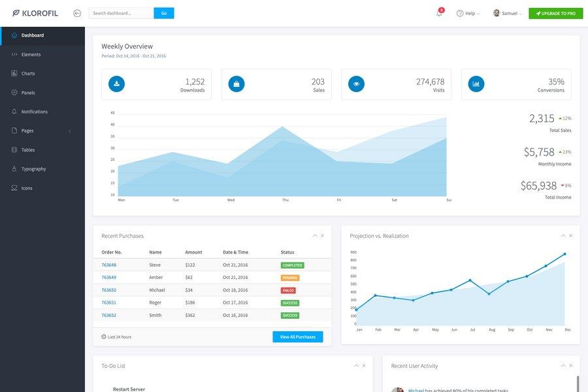
Task: Select Dashboard in the sidebar
Action: (31, 33)
